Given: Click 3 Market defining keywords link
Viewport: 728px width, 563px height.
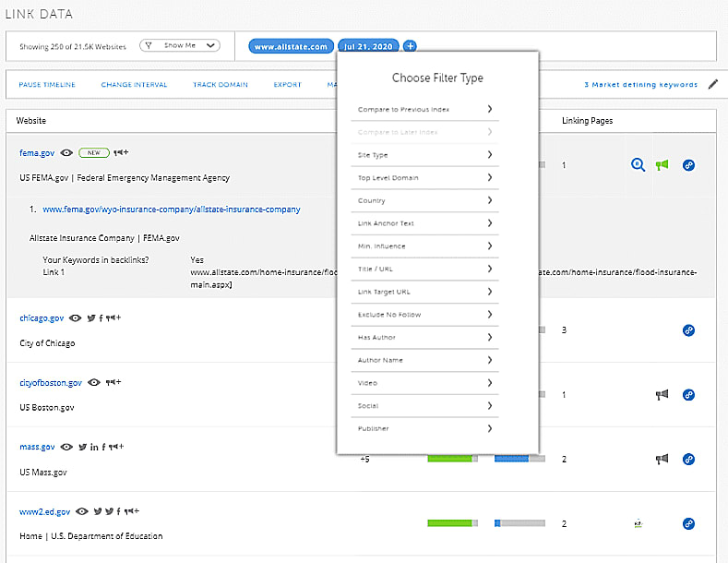Looking at the screenshot, I should point(640,85).
